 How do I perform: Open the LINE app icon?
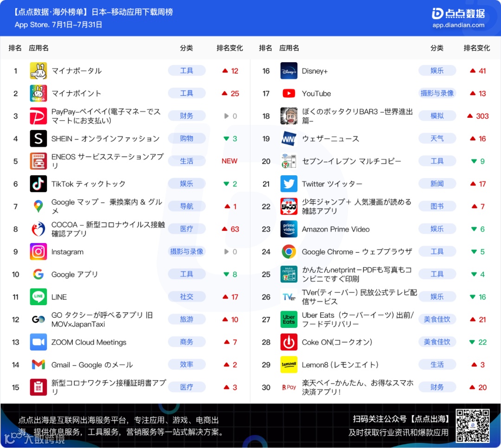click(39, 297)
